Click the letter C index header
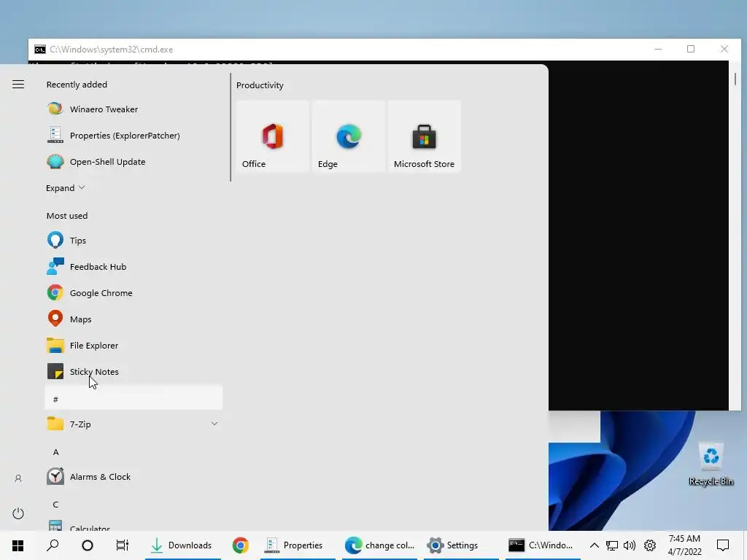This screenshot has width=747, height=560. coord(55,504)
